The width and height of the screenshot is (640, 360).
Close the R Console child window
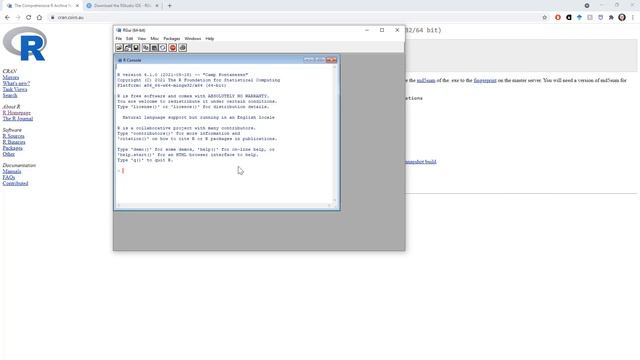pyautogui.click(x=331, y=60)
